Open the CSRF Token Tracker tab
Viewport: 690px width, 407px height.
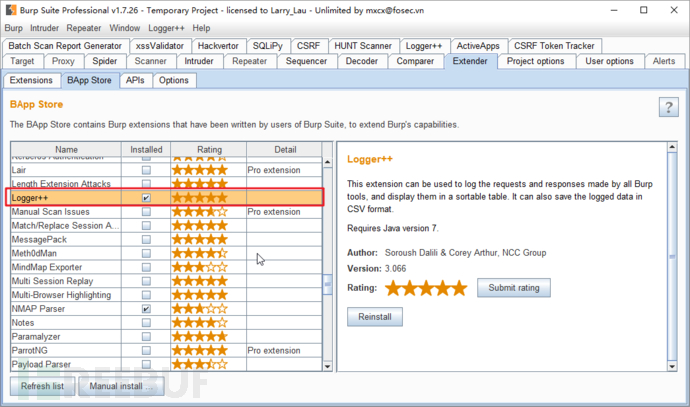point(554,46)
